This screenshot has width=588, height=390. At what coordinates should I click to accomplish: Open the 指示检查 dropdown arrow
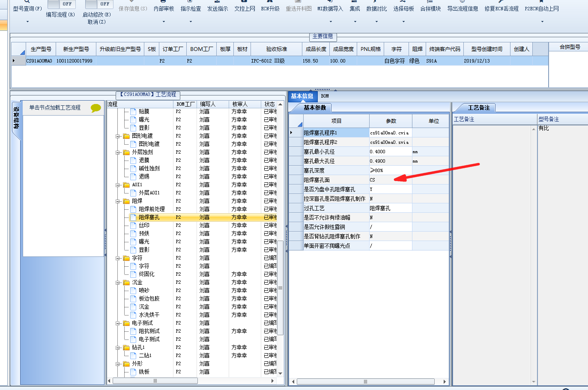[191, 21]
